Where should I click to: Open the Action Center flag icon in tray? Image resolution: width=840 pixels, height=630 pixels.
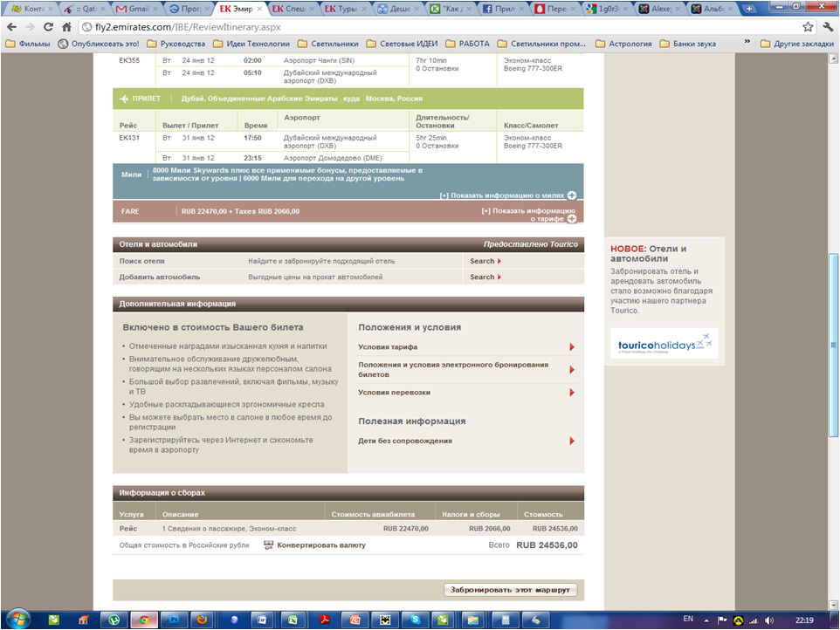click(722, 620)
